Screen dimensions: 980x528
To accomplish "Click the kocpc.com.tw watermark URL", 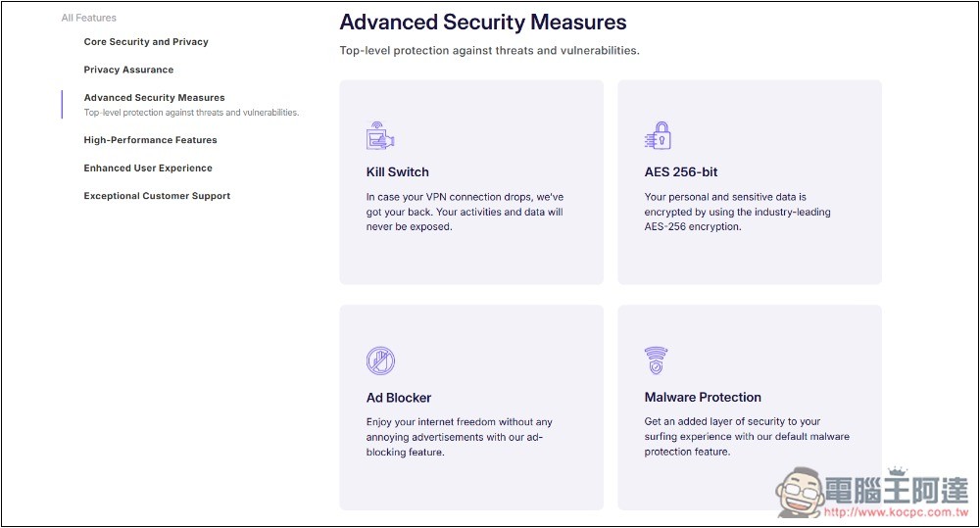I will 896,512.
